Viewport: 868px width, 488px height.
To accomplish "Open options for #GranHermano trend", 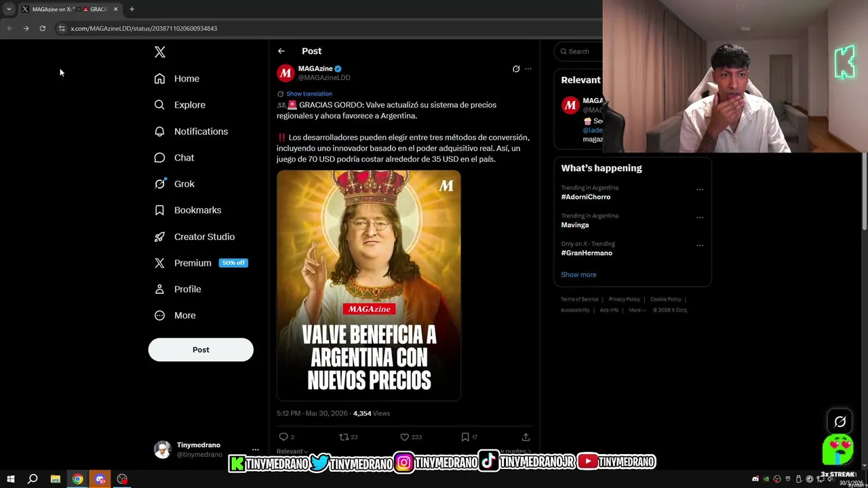I will click(700, 245).
